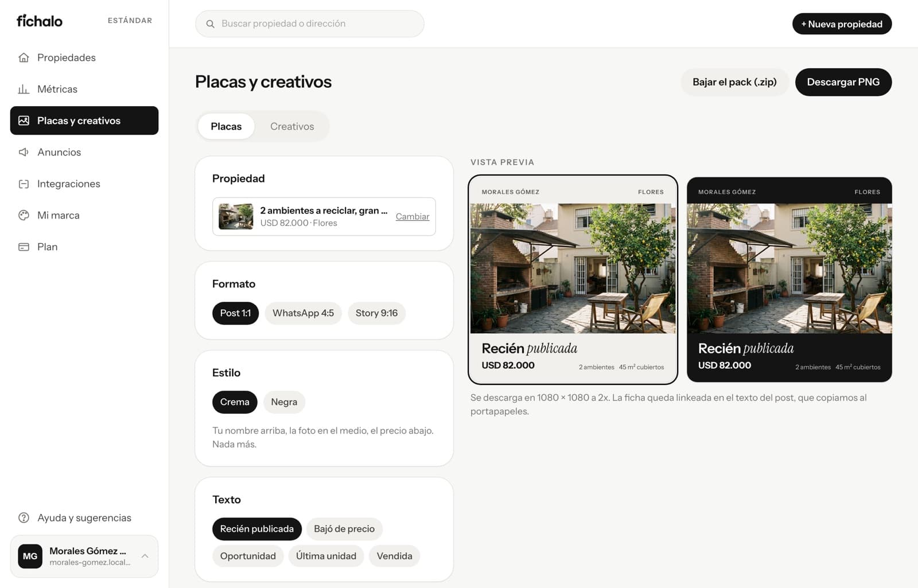Click the search magnifier icon
This screenshot has height=588, width=918.
pos(211,24)
